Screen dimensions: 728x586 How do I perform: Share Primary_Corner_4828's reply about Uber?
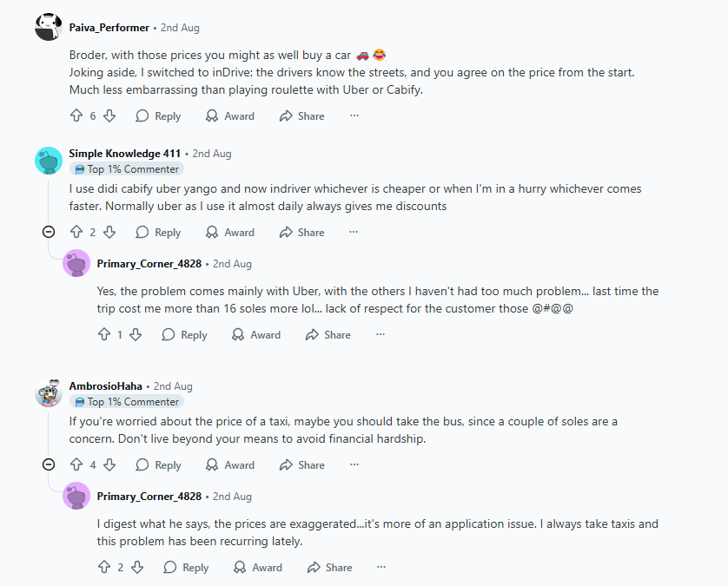click(x=328, y=334)
